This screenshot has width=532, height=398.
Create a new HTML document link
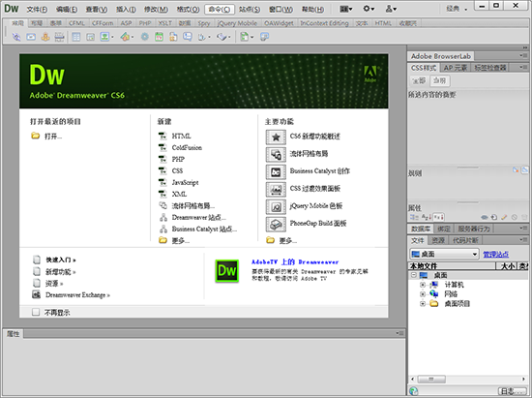[x=181, y=137]
